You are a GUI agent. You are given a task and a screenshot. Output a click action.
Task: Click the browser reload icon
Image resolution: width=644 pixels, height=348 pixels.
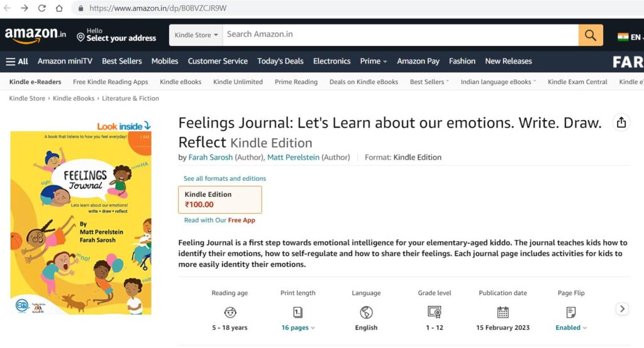42,8
